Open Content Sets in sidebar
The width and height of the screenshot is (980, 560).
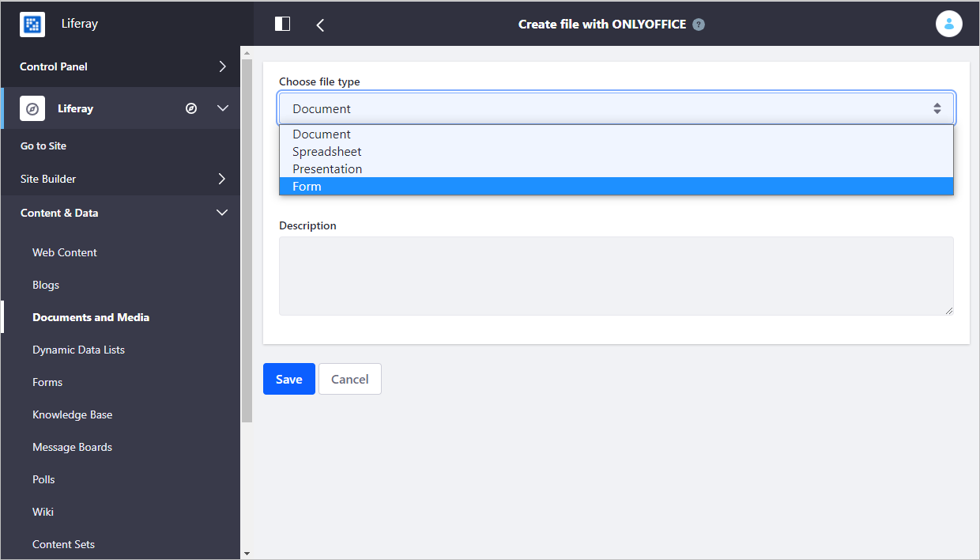[x=63, y=544]
